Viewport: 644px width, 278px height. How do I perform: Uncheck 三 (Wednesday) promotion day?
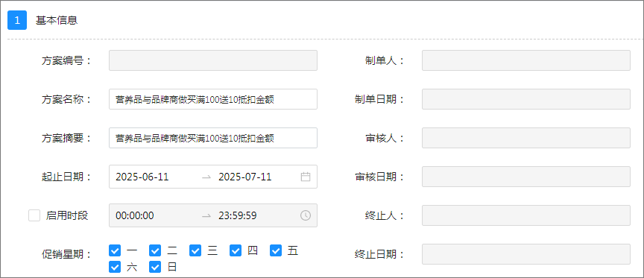[195, 250]
